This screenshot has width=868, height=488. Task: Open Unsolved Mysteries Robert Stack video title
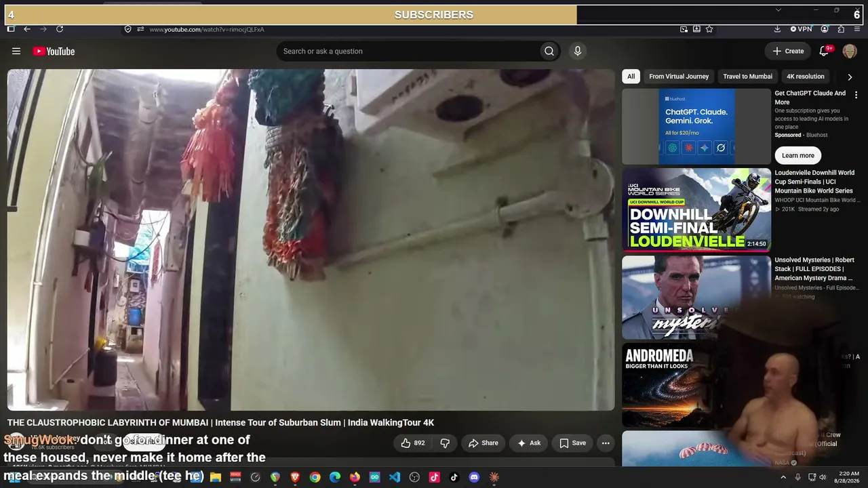click(814, 269)
